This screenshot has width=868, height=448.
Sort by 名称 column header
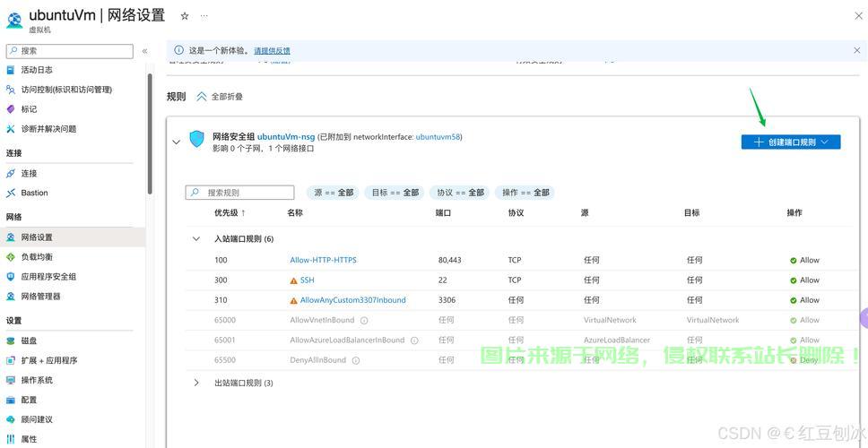[295, 212]
